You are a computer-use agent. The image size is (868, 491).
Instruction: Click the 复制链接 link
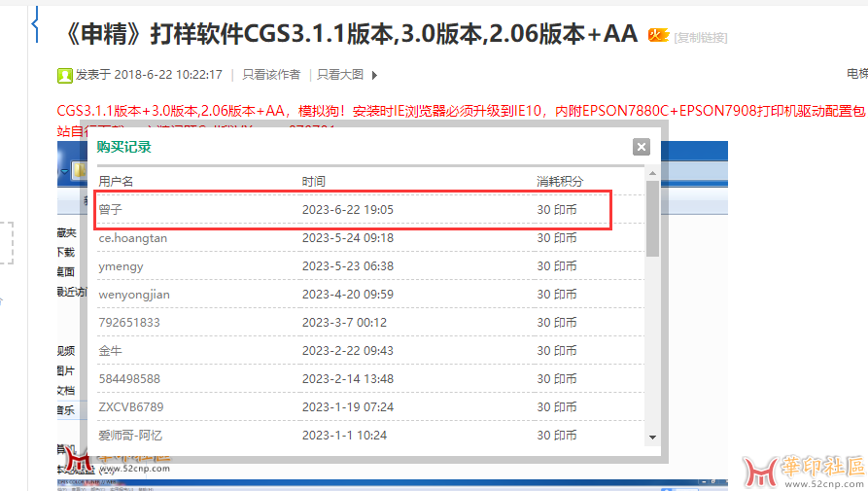(x=701, y=38)
